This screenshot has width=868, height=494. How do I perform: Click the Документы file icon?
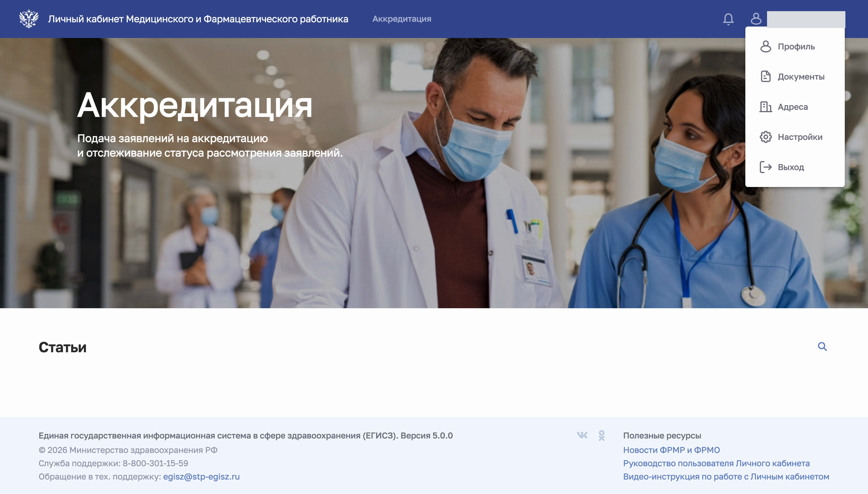coord(766,77)
